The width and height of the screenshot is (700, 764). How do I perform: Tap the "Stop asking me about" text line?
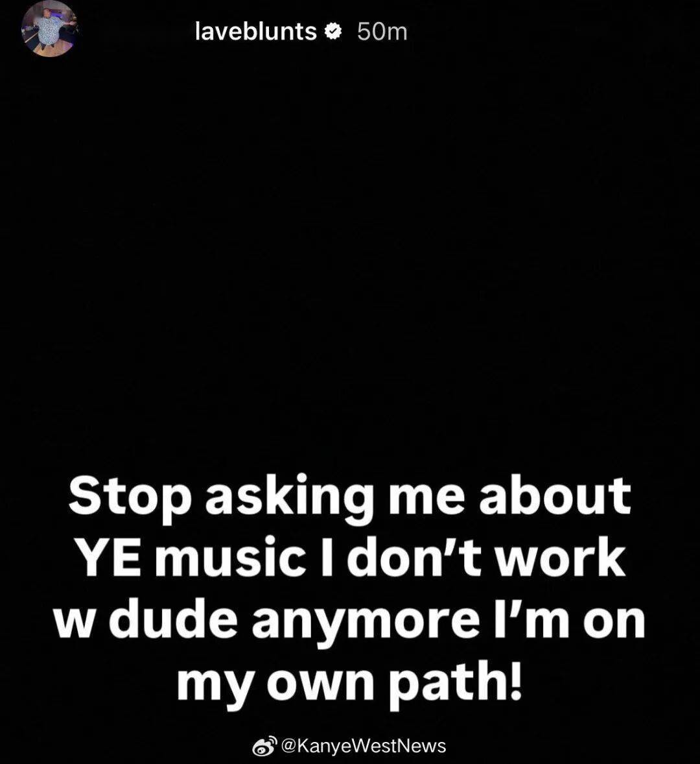point(349,499)
